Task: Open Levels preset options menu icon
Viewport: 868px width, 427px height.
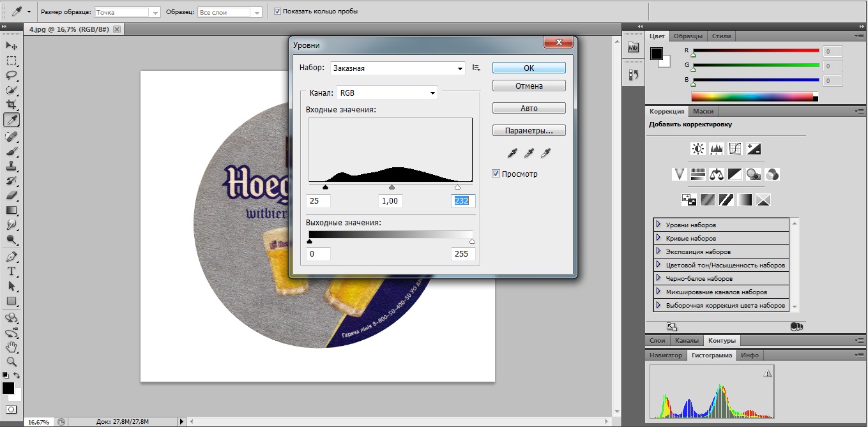Action: click(x=476, y=68)
